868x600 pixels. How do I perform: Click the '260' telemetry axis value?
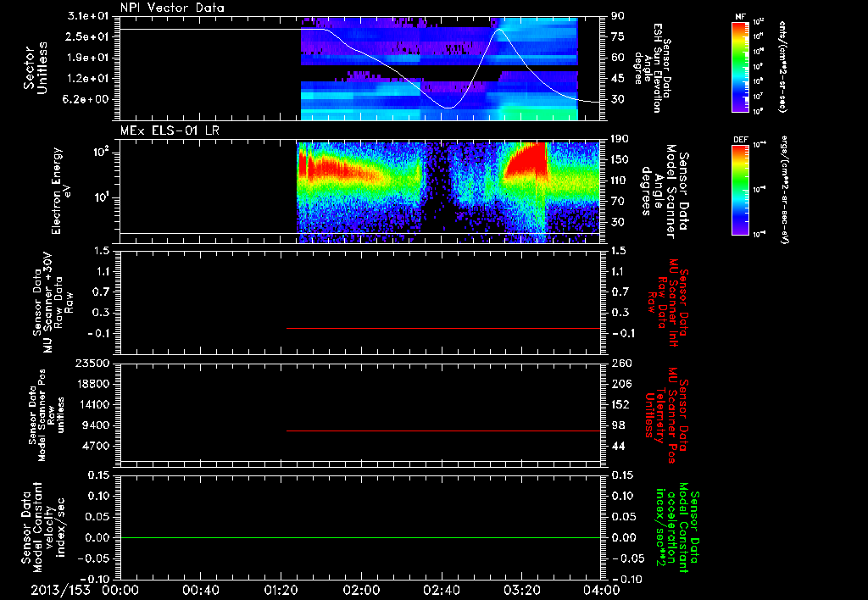pyautogui.click(x=620, y=363)
